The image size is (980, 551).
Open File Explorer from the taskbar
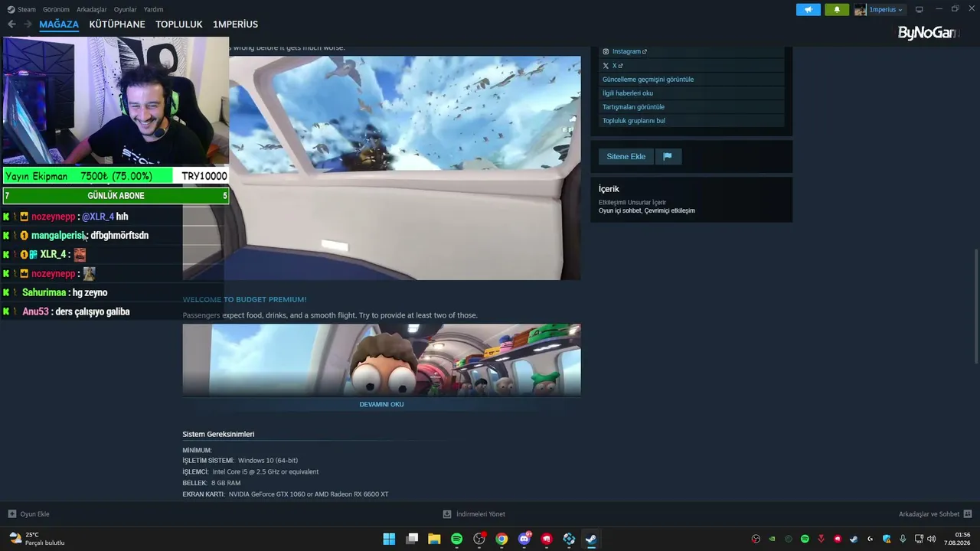pos(434,539)
